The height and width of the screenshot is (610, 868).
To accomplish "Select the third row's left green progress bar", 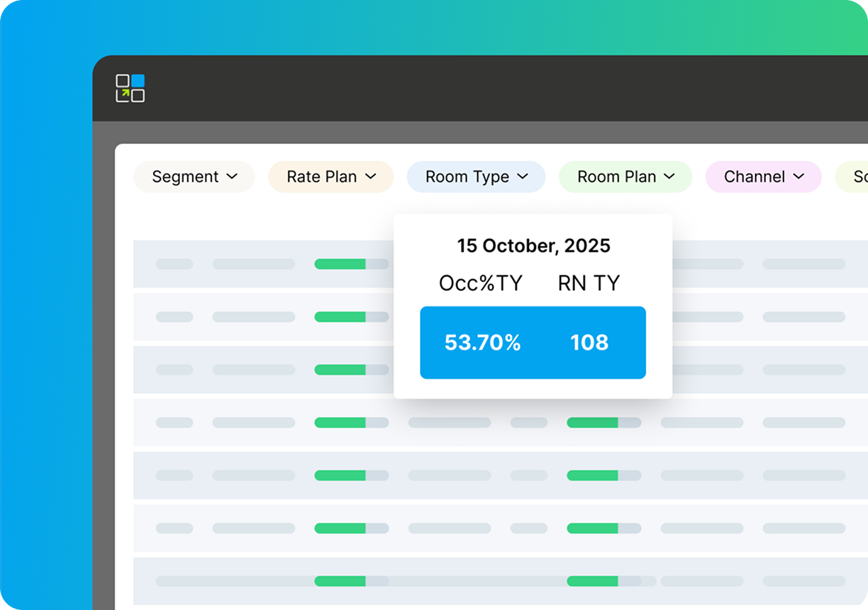I will pyautogui.click(x=340, y=370).
